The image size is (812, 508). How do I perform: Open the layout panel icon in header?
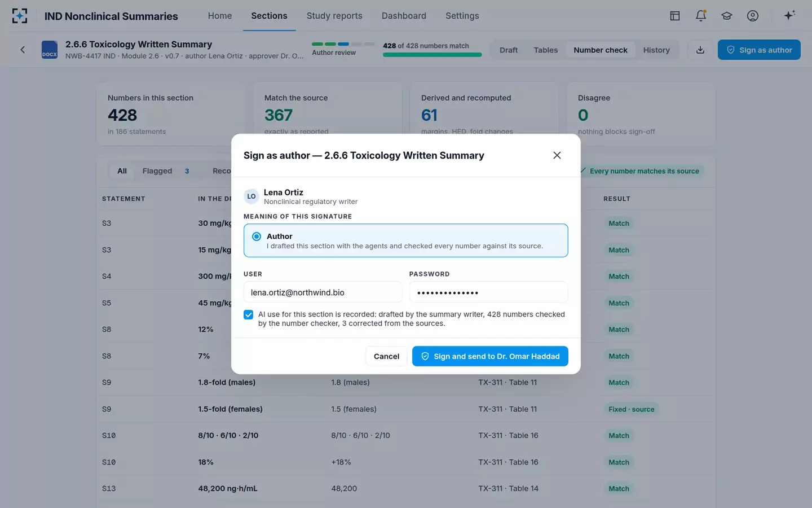tap(675, 16)
